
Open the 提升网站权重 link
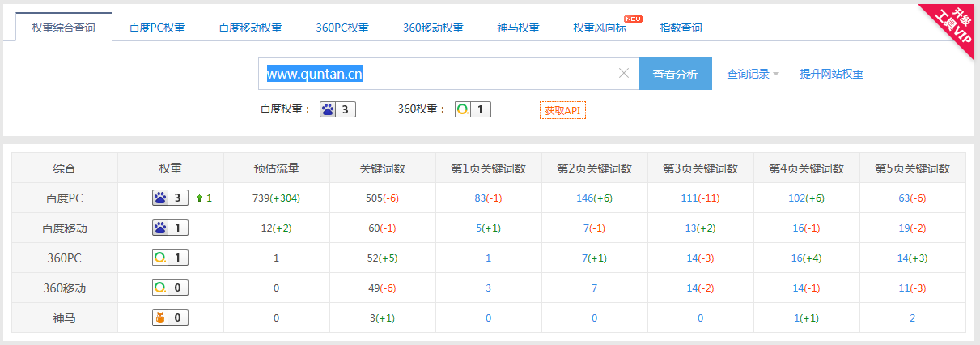[x=831, y=74]
